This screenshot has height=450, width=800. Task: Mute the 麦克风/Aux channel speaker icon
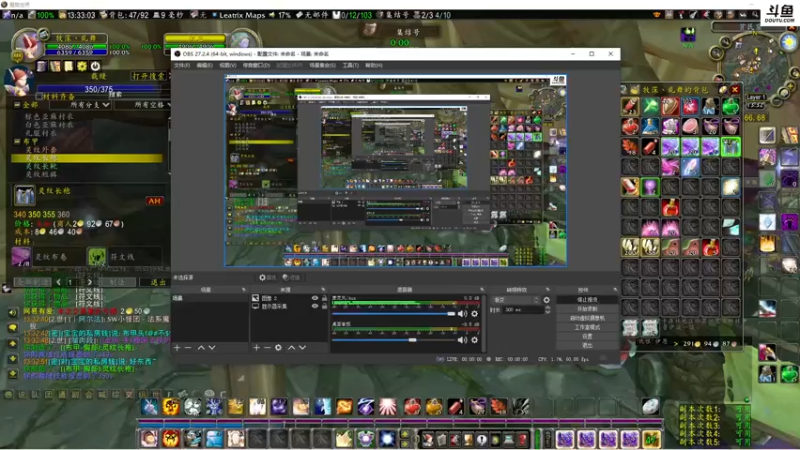pyautogui.click(x=462, y=314)
